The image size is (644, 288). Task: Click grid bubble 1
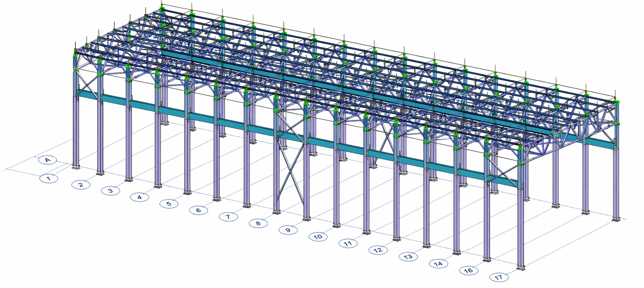pyautogui.click(x=49, y=178)
